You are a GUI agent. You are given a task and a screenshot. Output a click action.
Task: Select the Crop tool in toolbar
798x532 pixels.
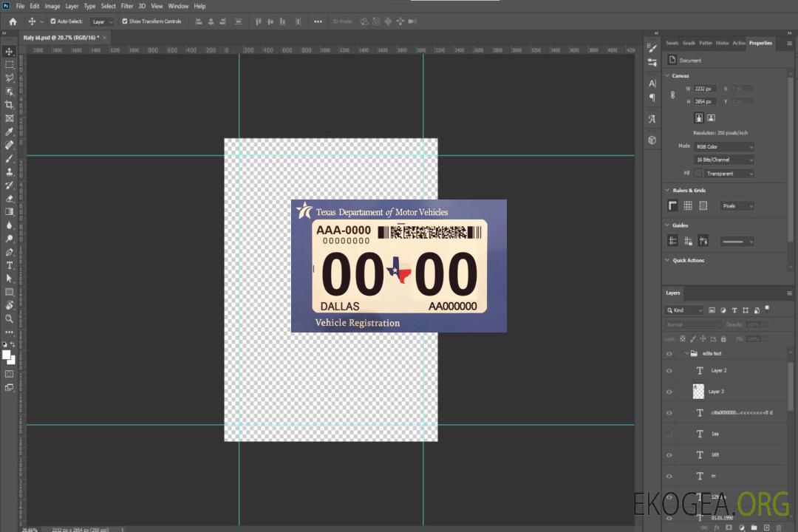(x=10, y=105)
